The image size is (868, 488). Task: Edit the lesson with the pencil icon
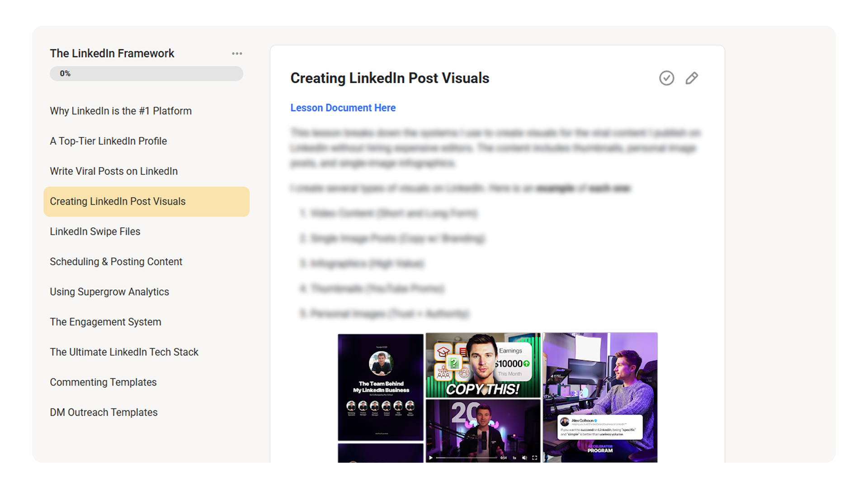tap(692, 78)
